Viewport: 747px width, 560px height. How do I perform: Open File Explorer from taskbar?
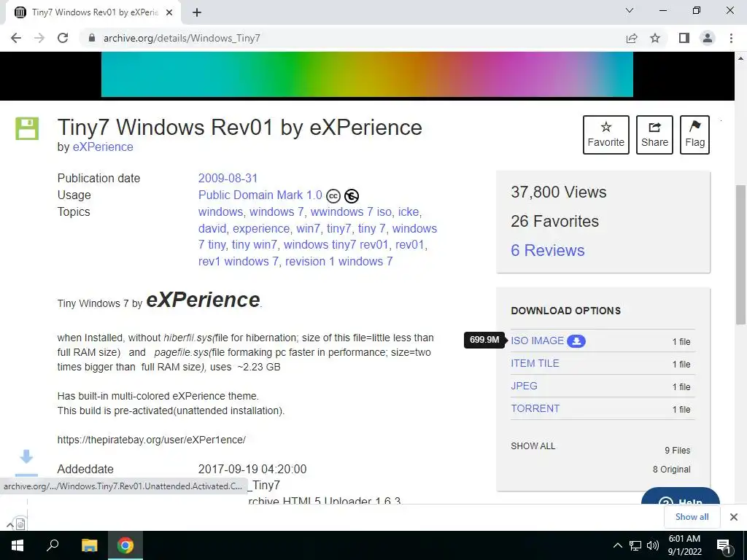pyautogui.click(x=89, y=545)
